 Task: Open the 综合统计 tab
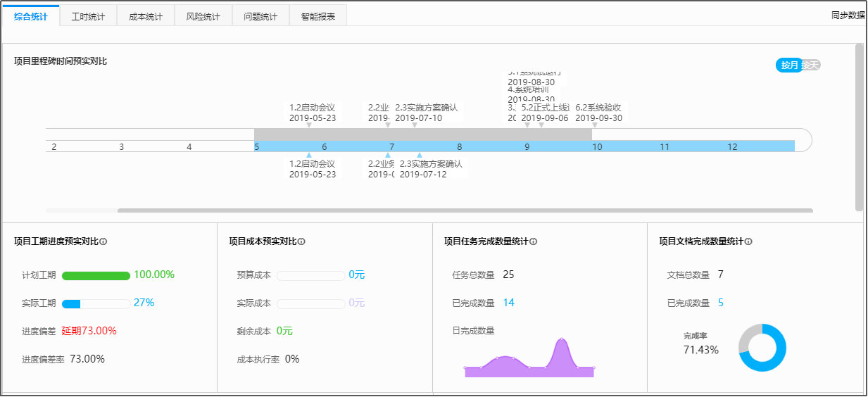[x=31, y=16]
